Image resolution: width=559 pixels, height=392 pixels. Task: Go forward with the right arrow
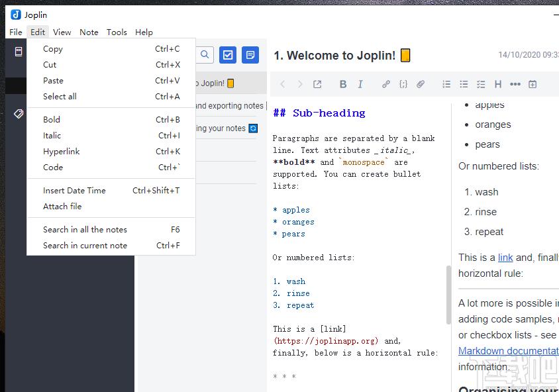coord(300,84)
